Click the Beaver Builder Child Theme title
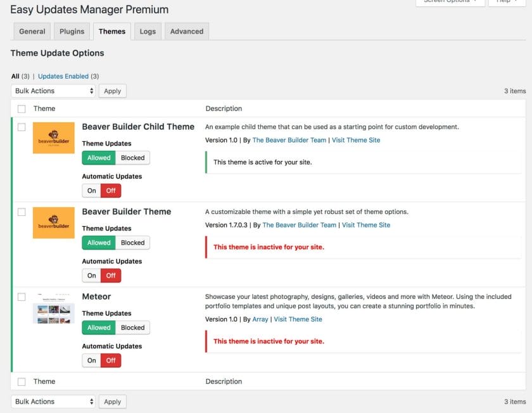 click(x=138, y=127)
